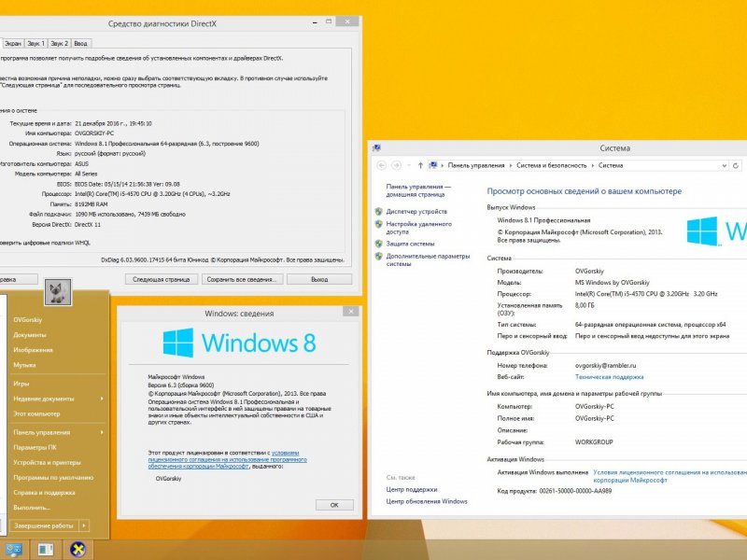Viewport: 747px width, 560px height.
Task: Select ovgorskiy@rambler.ru support value
Action: 605,366
